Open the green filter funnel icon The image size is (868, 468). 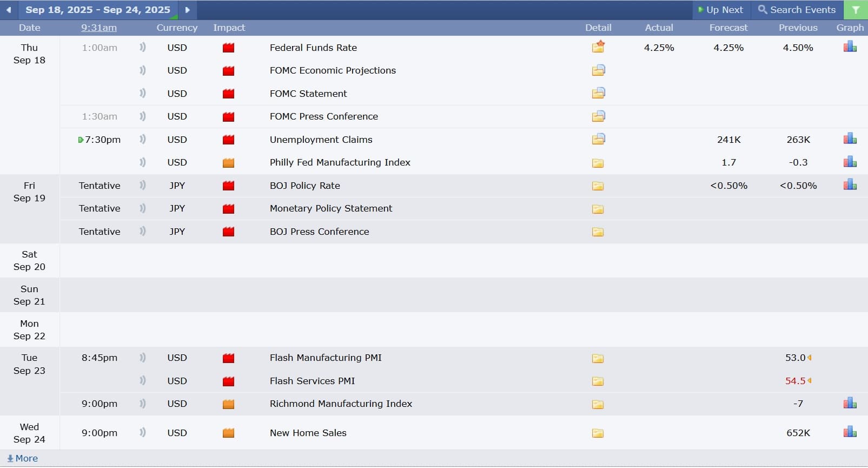pyautogui.click(x=856, y=10)
